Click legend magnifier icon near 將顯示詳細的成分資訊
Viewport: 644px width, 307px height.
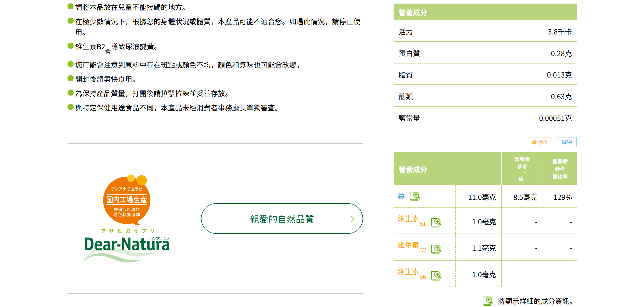coord(488,301)
